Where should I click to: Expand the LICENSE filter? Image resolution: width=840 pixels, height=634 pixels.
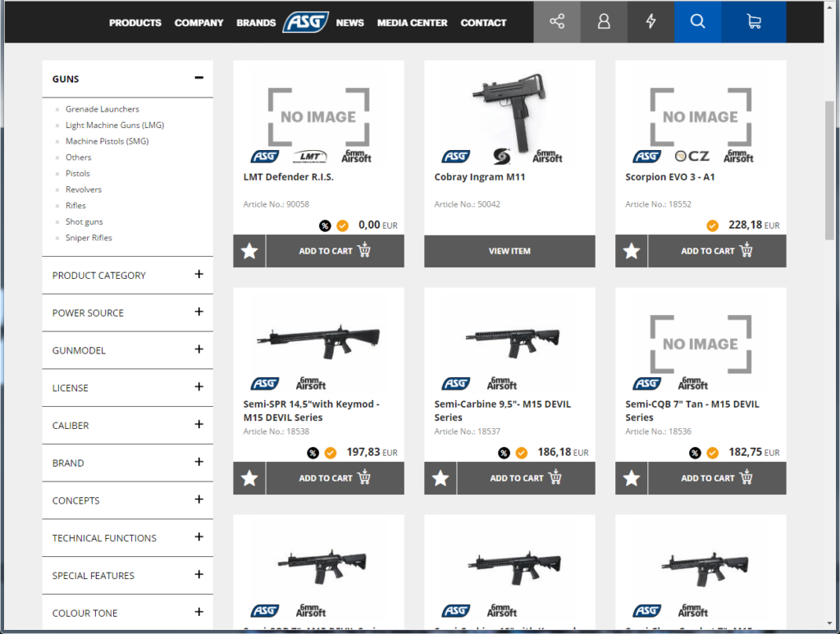[199, 386]
